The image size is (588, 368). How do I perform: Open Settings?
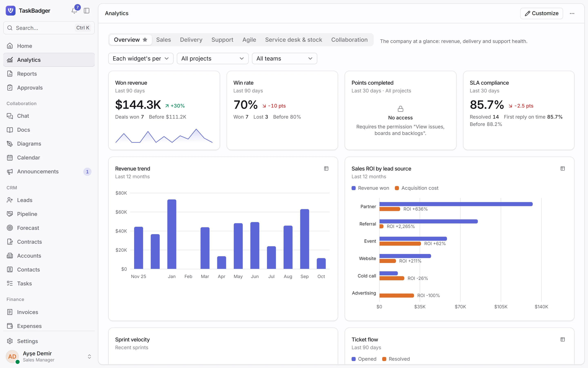pyautogui.click(x=49, y=341)
